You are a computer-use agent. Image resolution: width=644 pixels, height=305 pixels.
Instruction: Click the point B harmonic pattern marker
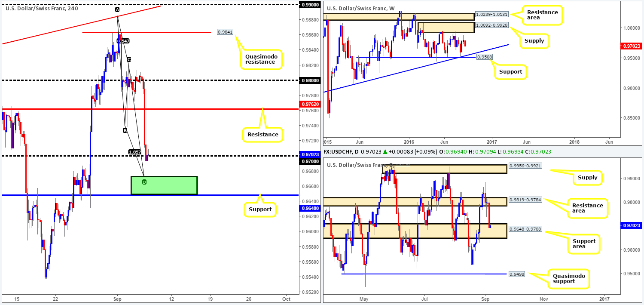[x=125, y=130]
